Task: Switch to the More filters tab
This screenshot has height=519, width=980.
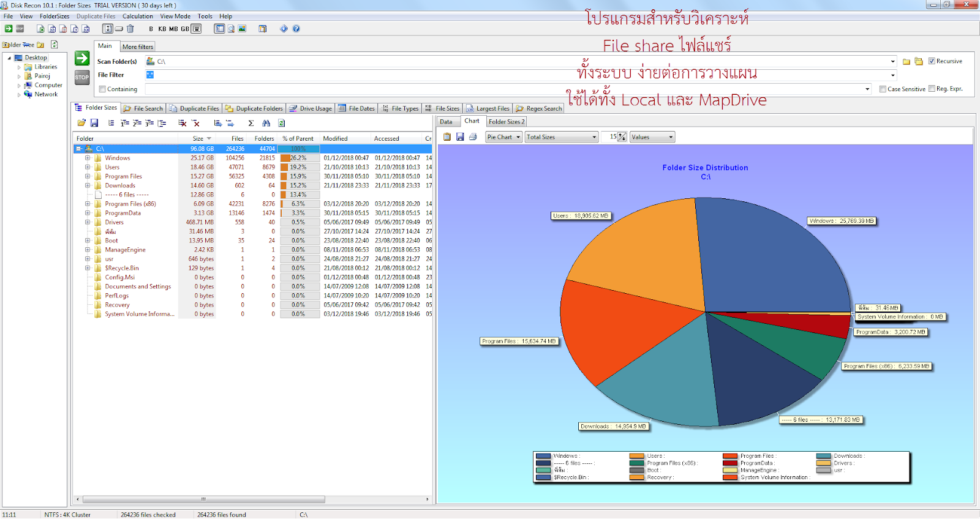Action: (x=138, y=47)
